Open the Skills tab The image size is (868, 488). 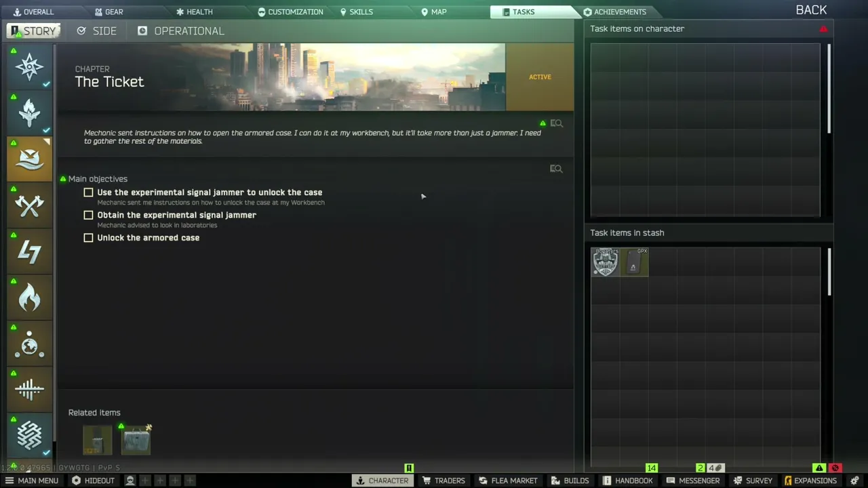pos(356,12)
